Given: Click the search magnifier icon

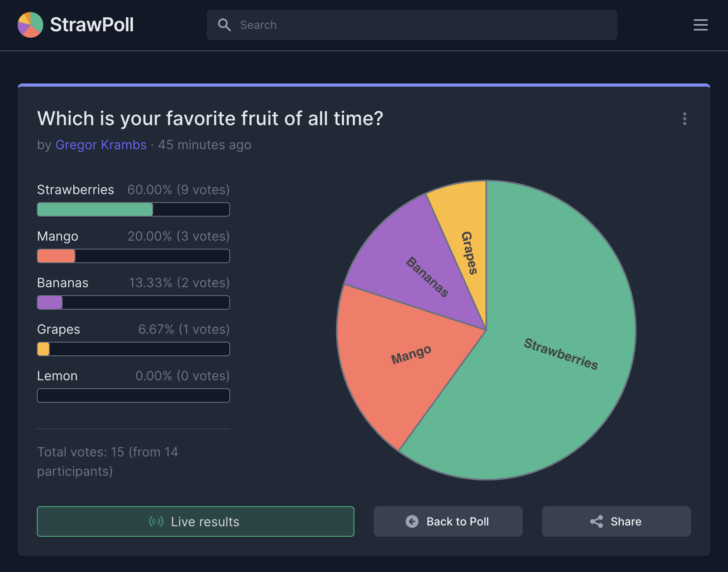Looking at the screenshot, I should click(x=224, y=25).
